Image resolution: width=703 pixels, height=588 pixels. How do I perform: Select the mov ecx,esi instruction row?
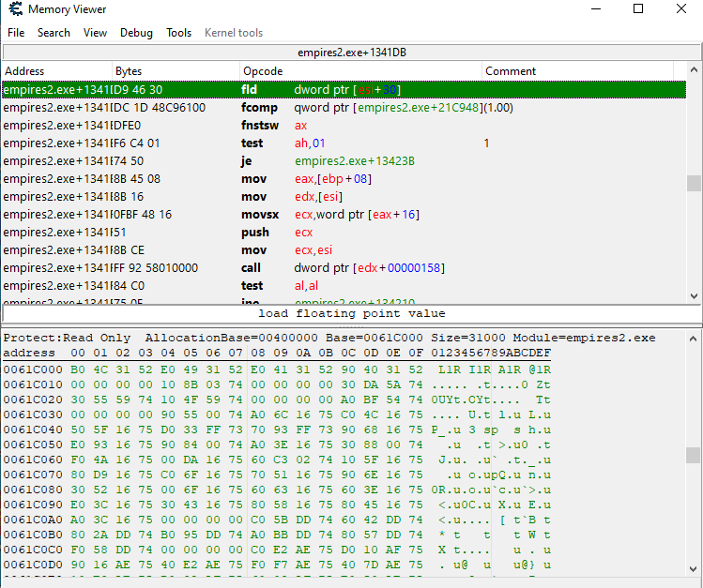344,249
